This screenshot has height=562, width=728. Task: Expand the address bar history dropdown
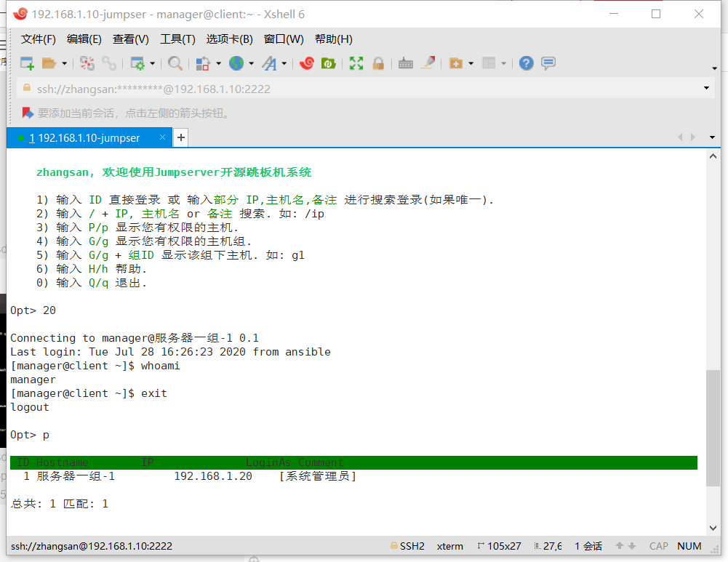pyautogui.click(x=707, y=88)
